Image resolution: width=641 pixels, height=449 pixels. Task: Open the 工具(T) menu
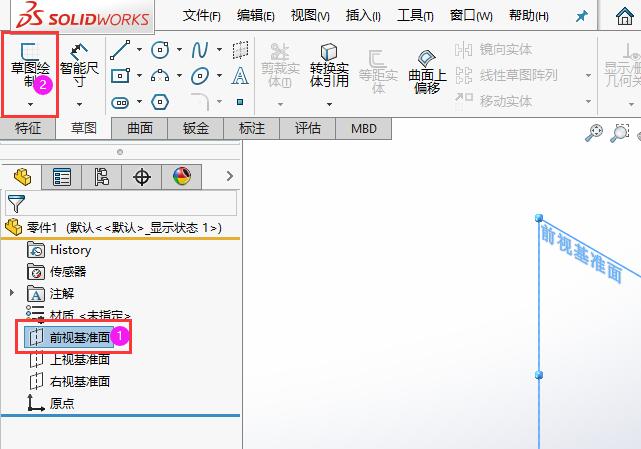415,16
